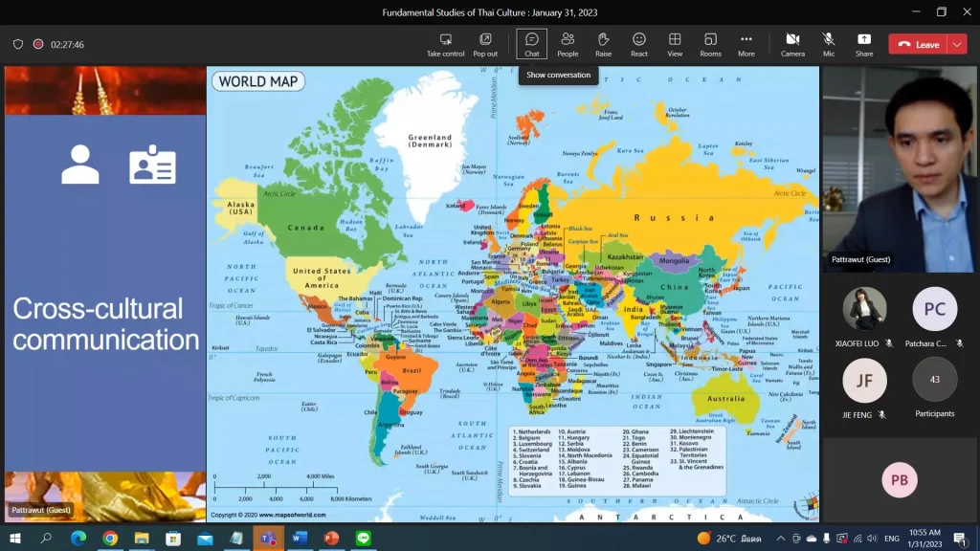Switch to PowerPoint in the taskbar
This screenshot has height=551, width=980.
coord(331,539)
